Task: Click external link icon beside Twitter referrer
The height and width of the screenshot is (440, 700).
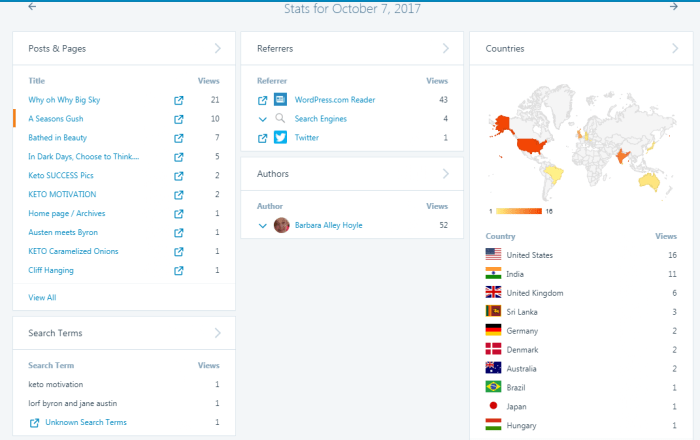Action: coord(263,138)
